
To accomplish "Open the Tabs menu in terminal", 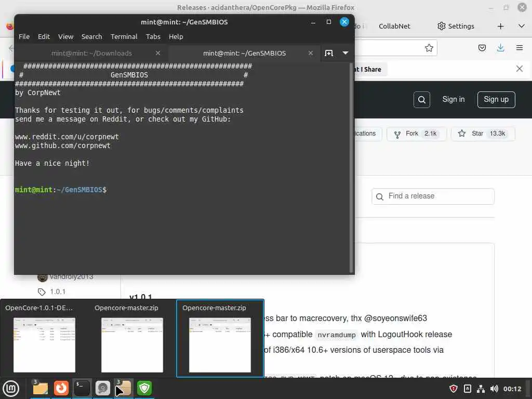I will click(x=153, y=37).
